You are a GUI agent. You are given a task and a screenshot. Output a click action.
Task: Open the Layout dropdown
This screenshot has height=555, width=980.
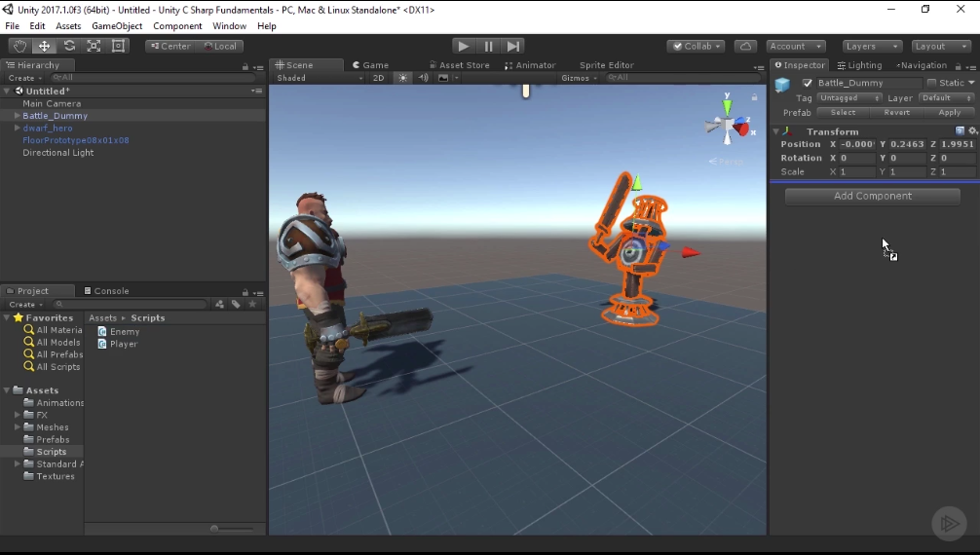(x=941, y=47)
